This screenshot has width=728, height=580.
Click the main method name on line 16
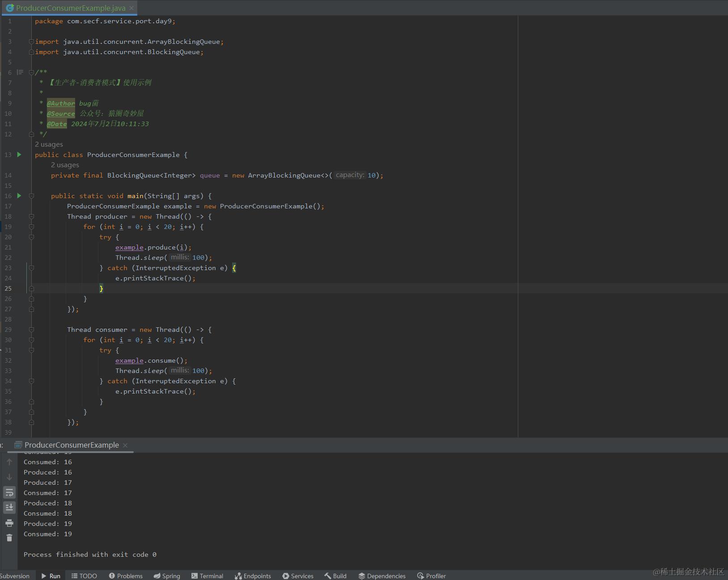pos(135,196)
